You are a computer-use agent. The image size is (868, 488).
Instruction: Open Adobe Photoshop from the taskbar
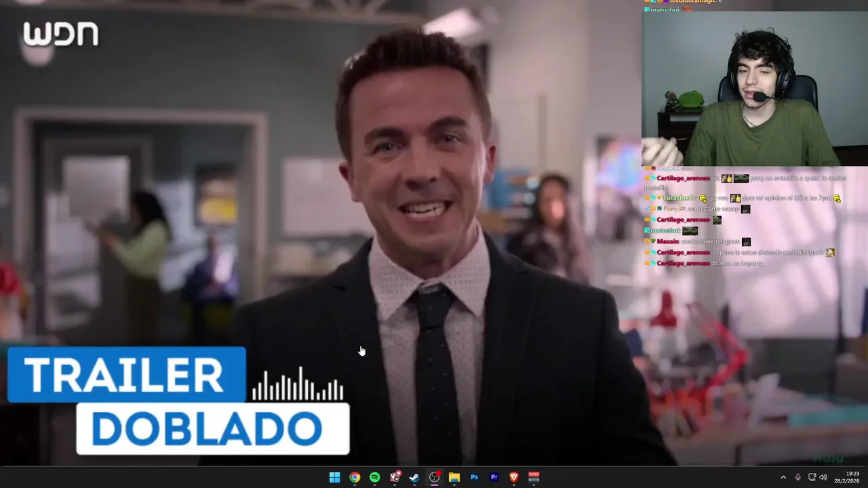click(474, 477)
